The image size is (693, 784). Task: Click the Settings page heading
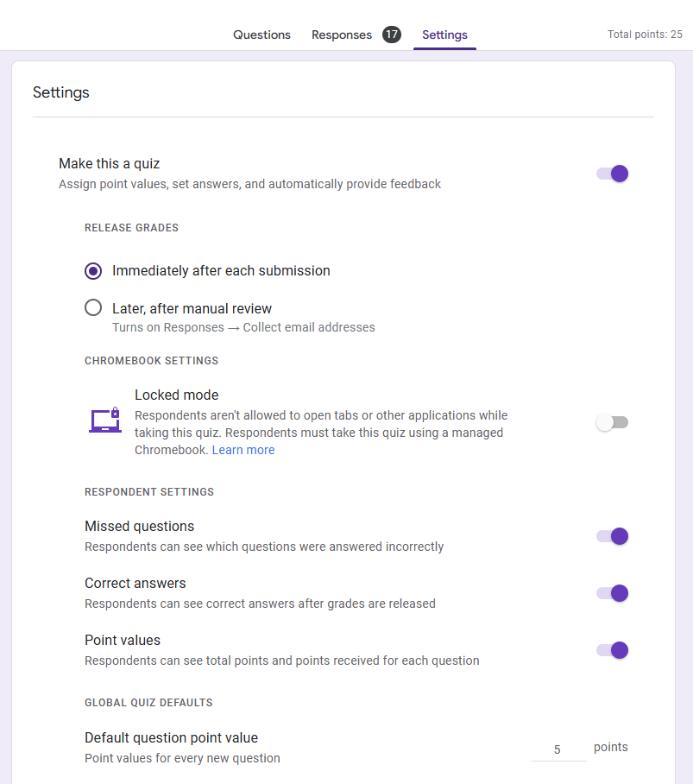60,92
